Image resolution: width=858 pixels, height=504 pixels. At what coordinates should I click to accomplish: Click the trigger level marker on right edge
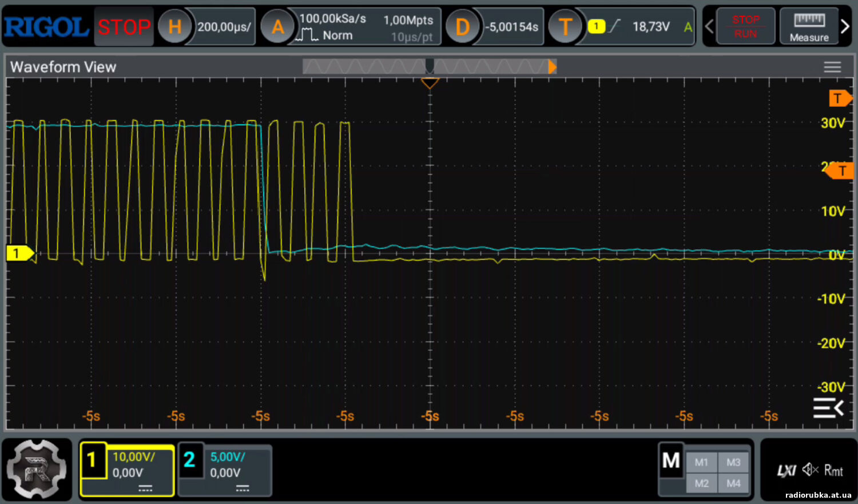840,170
